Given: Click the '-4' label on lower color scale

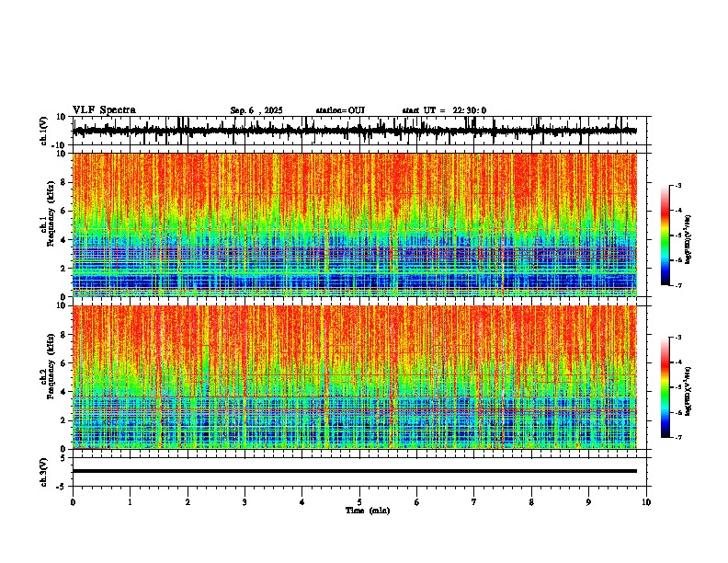Looking at the screenshot, I should (x=678, y=362).
